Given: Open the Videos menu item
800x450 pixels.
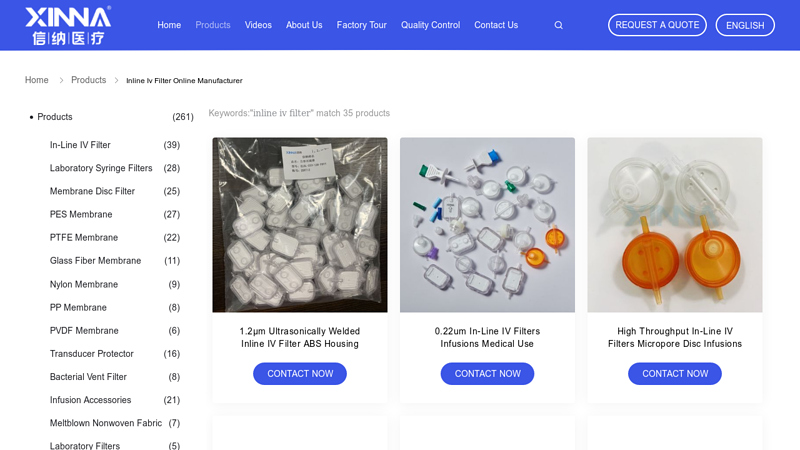Looking at the screenshot, I should [x=258, y=25].
